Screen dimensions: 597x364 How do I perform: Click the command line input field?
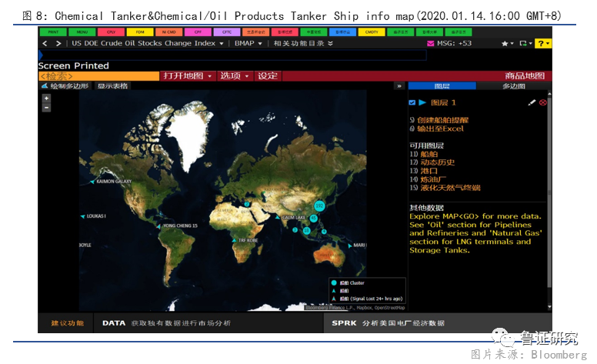click(x=232, y=55)
